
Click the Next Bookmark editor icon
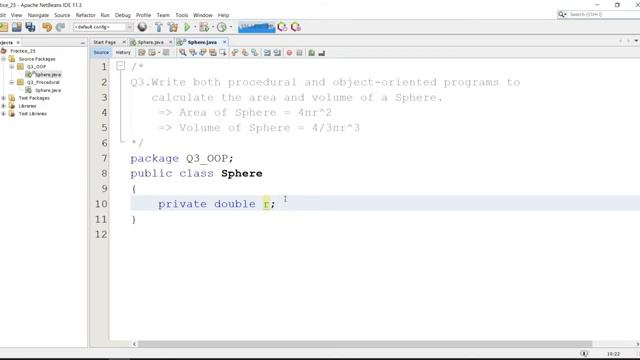[245, 53]
